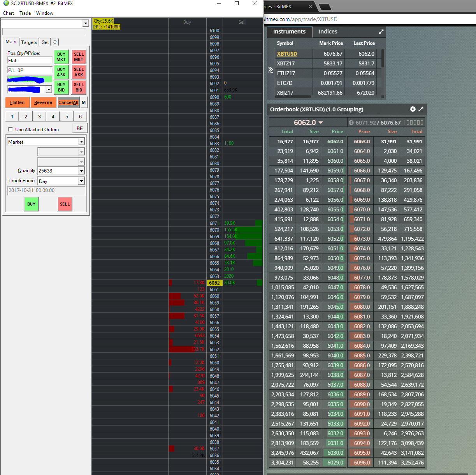Image resolution: width=476 pixels, height=475 pixels.
Task: Click the Sierra Chart window app icon
Action: [x=6, y=4]
